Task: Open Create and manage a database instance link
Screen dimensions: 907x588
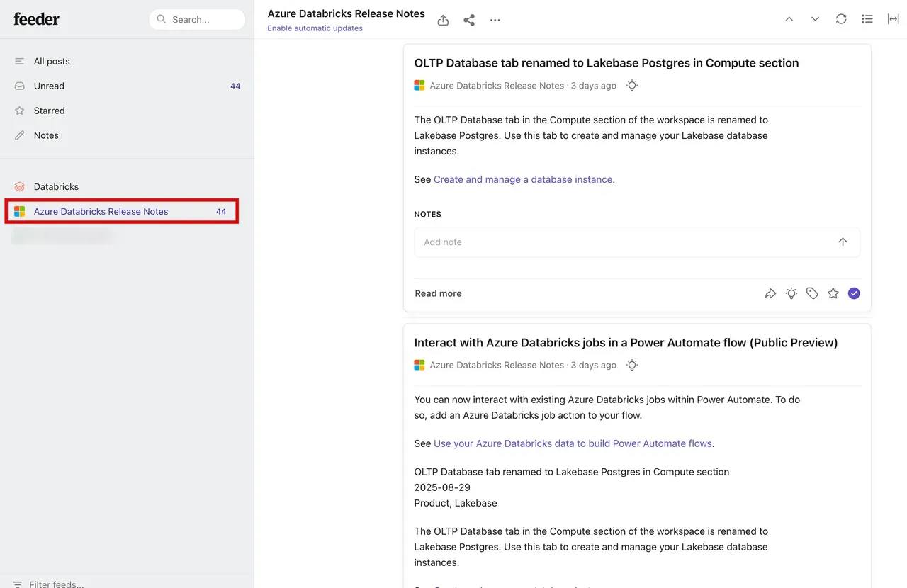Action: point(523,180)
